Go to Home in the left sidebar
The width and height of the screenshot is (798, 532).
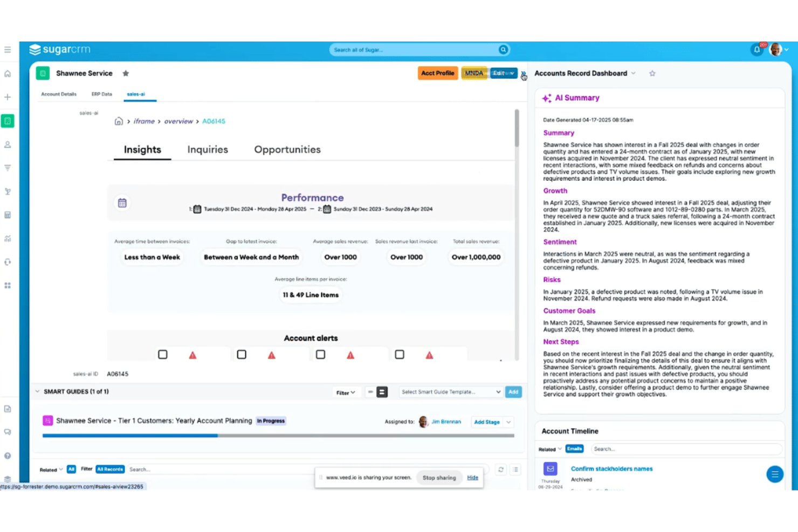tap(8, 74)
